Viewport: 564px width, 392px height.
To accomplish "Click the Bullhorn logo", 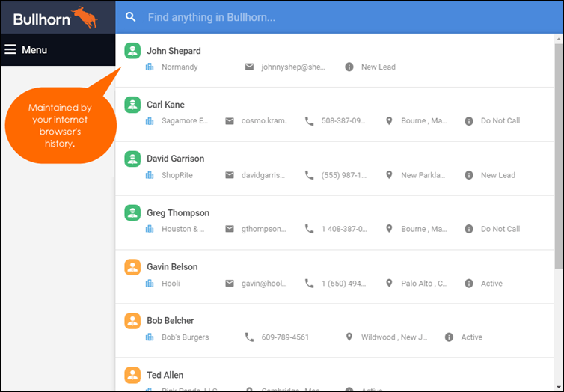I will [x=55, y=18].
